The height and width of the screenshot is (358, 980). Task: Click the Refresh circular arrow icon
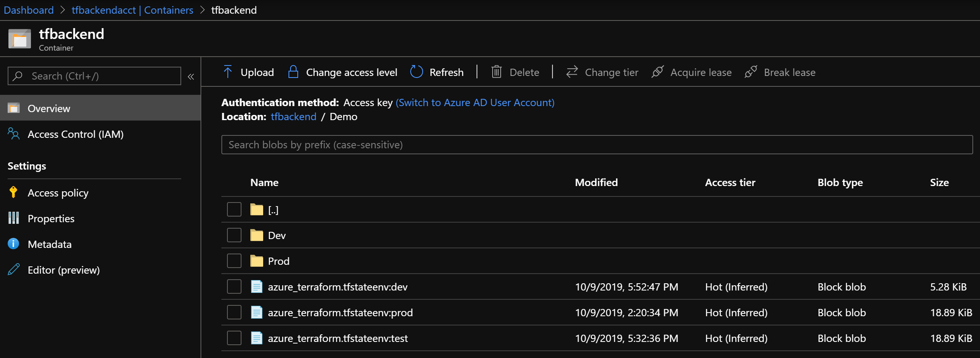coord(417,72)
